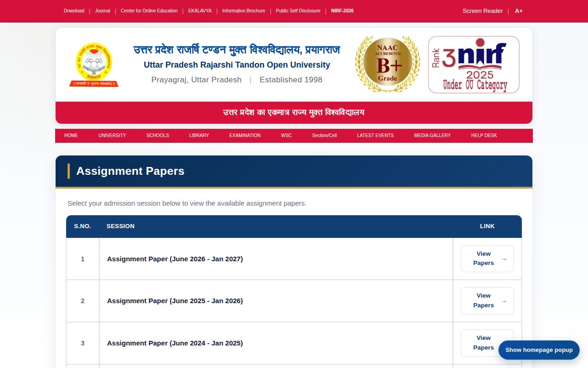Click the Assignment Papers heading
The height and width of the screenshot is (368, 588).
130,171
